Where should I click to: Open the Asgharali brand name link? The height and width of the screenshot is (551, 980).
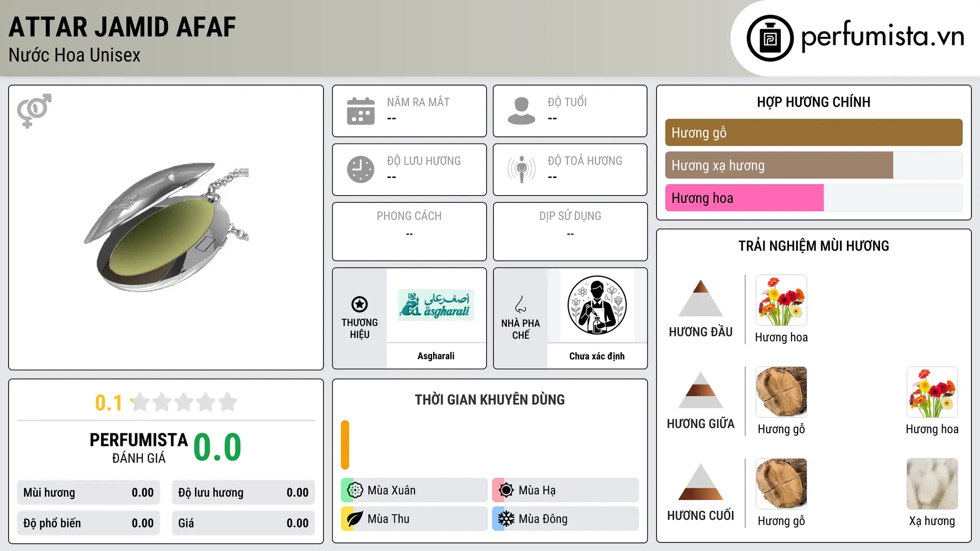[x=436, y=356]
